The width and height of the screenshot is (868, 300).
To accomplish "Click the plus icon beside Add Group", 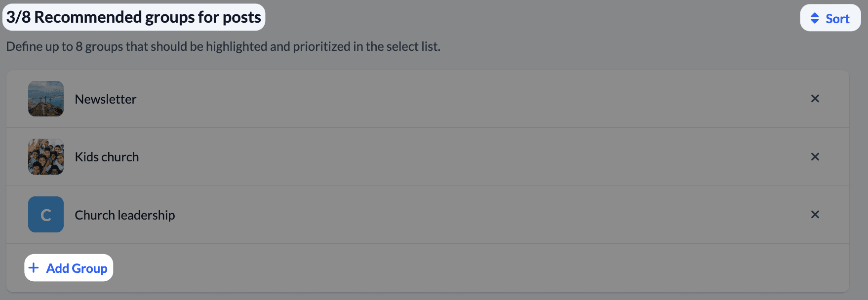I will (x=34, y=268).
